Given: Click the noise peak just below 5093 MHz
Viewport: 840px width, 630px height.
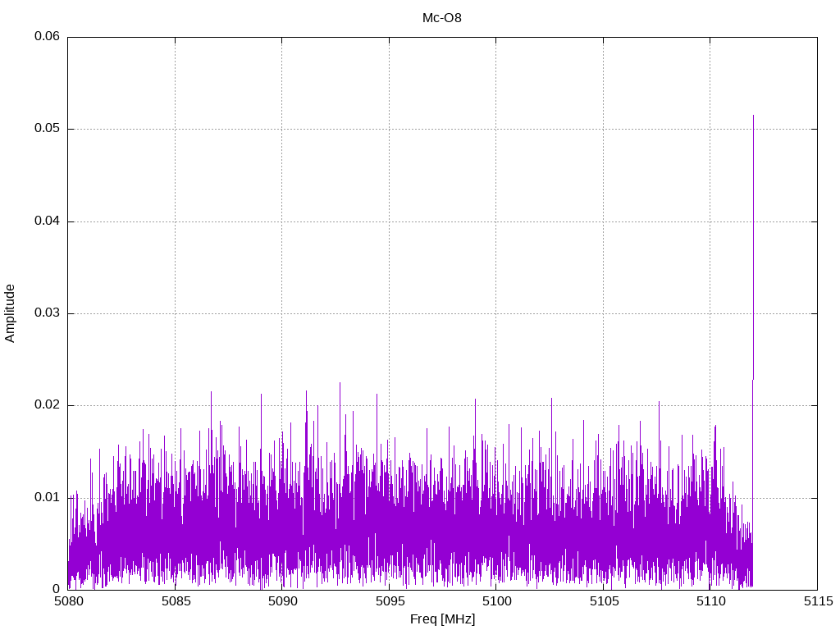Looking at the screenshot, I should 340,383.
